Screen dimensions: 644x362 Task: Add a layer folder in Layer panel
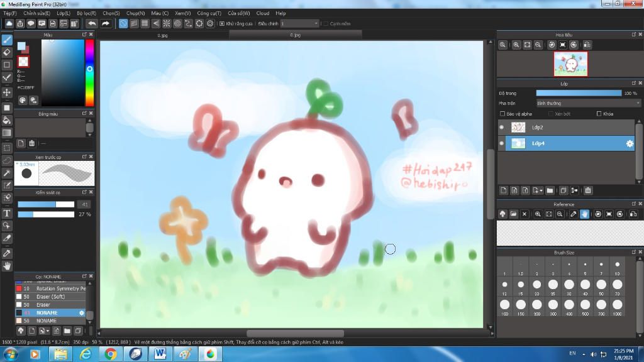[550, 190]
